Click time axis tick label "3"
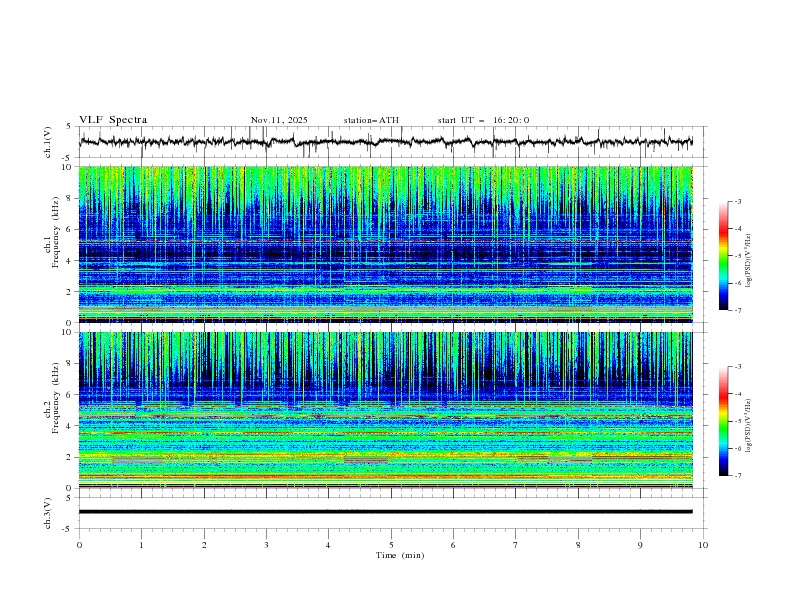The width and height of the screenshot is (792, 612). pos(266,545)
